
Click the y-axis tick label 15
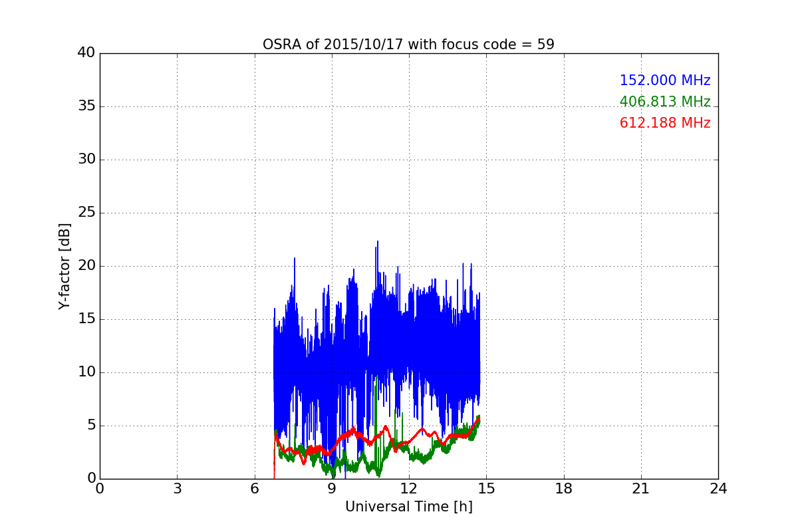(86, 319)
